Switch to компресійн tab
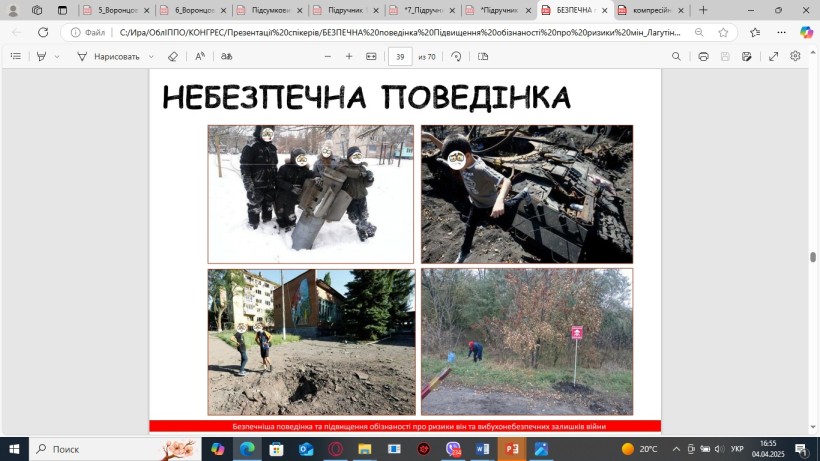 click(x=651, y=10)
